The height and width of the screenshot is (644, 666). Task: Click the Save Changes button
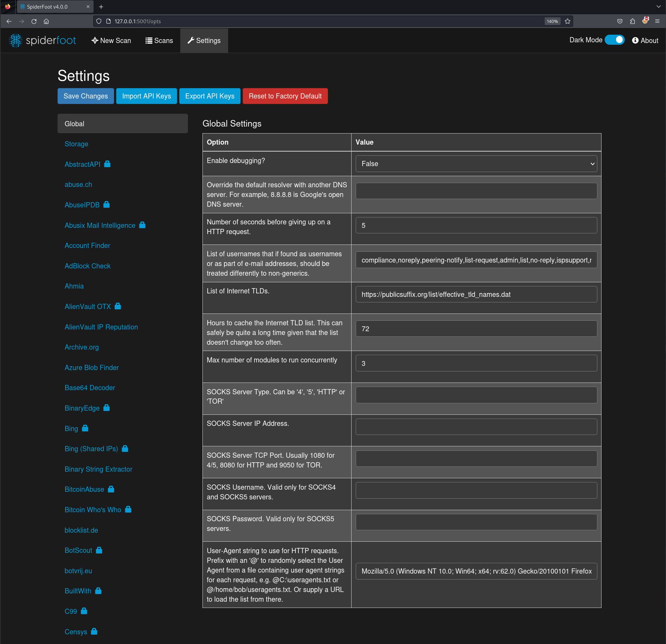click(x=86, y=96)
